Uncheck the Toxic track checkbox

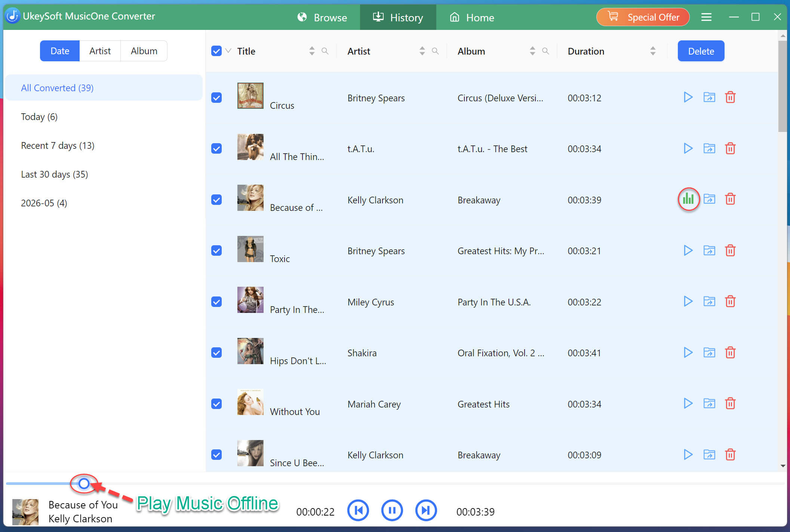click(216, 250)
